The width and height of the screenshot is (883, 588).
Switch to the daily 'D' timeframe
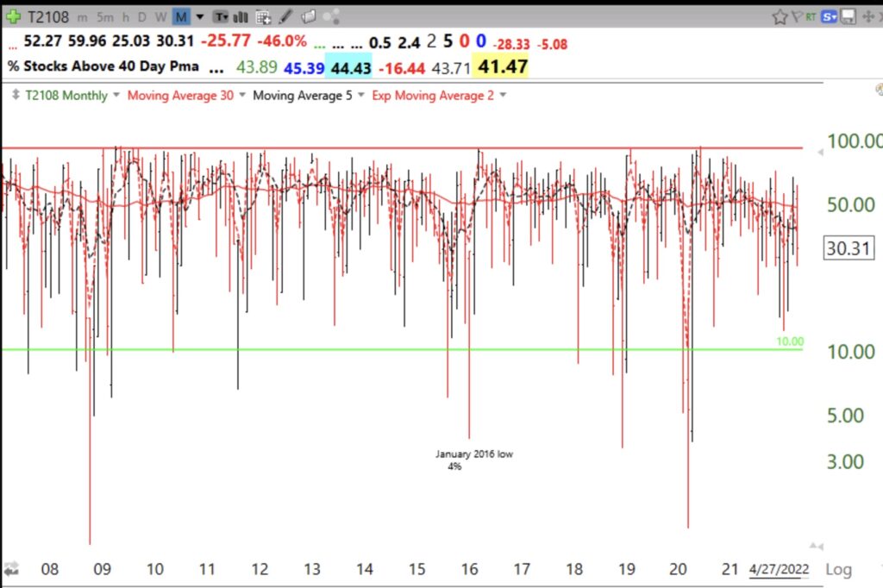[x=142, y=17]
